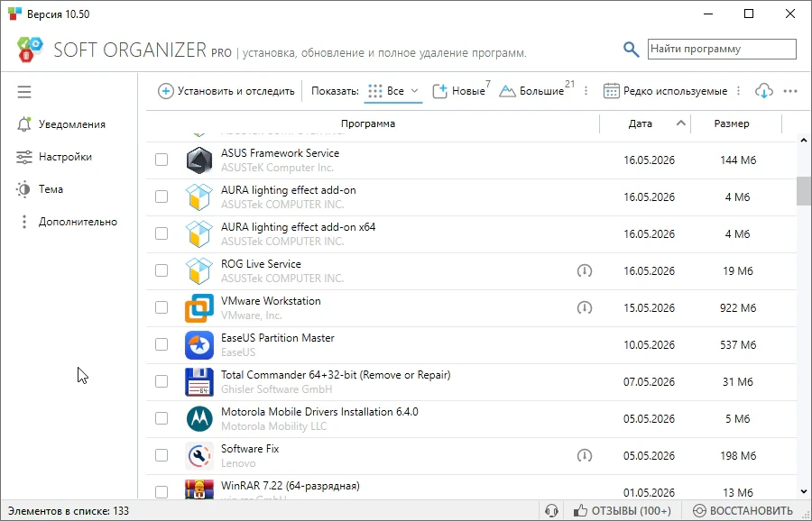Click Установить и отследить button

[x=226, y=91]
